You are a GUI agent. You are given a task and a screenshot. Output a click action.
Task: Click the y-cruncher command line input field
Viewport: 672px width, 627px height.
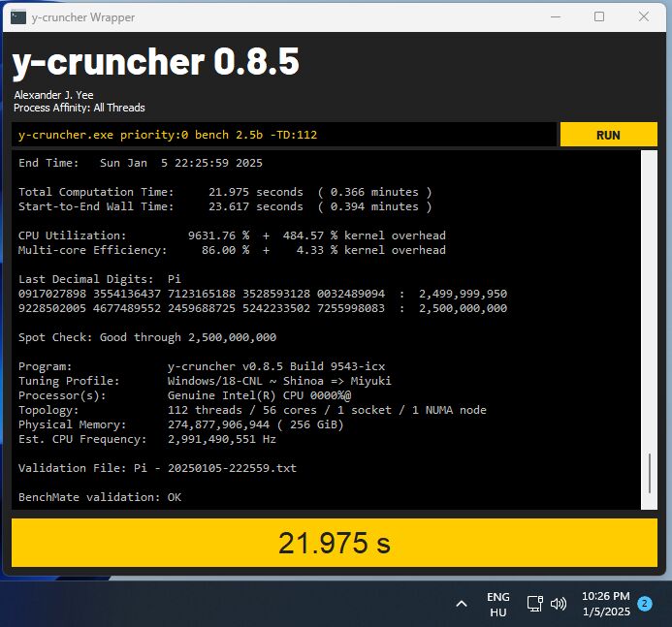coord(284,135)
